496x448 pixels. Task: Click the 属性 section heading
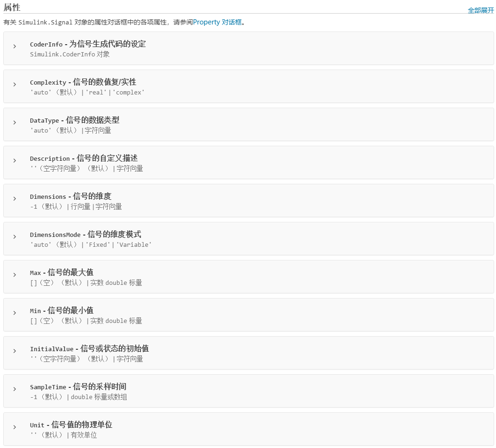point(12,7)
